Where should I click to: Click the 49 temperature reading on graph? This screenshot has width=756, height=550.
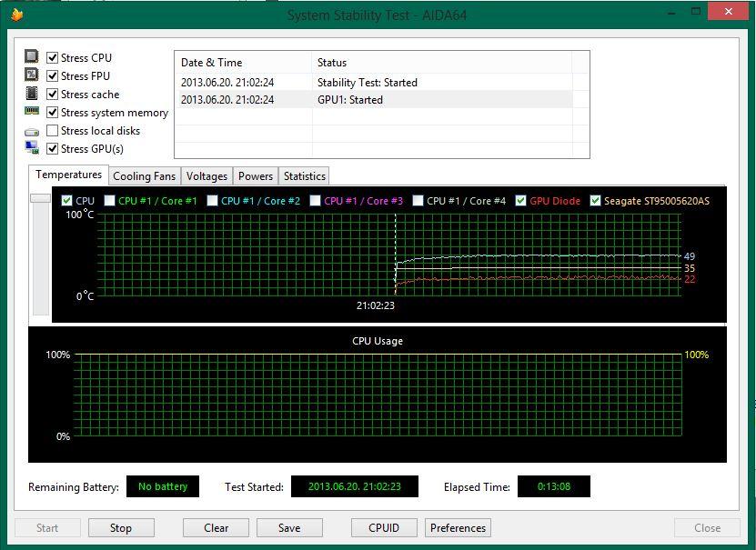point(690,256)
